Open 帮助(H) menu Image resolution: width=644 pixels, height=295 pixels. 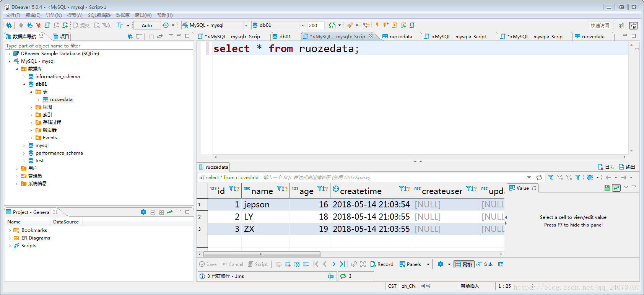(x=165, y=15)
